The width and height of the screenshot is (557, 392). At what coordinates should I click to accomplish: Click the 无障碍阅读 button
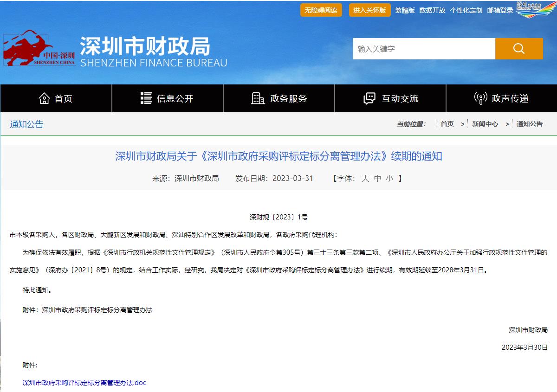point(321,10)
